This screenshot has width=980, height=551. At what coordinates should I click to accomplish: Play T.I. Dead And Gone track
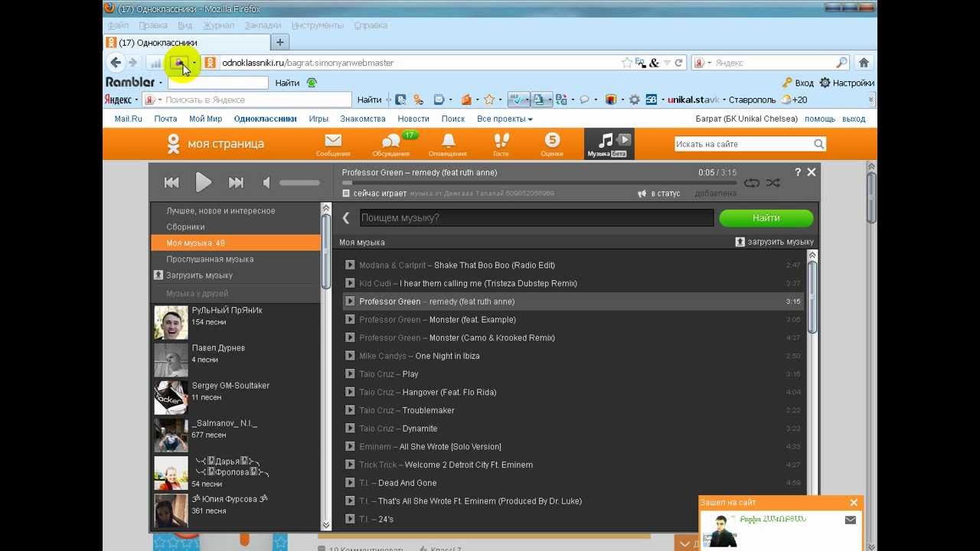pyautogui.click(x=350, y=483)
